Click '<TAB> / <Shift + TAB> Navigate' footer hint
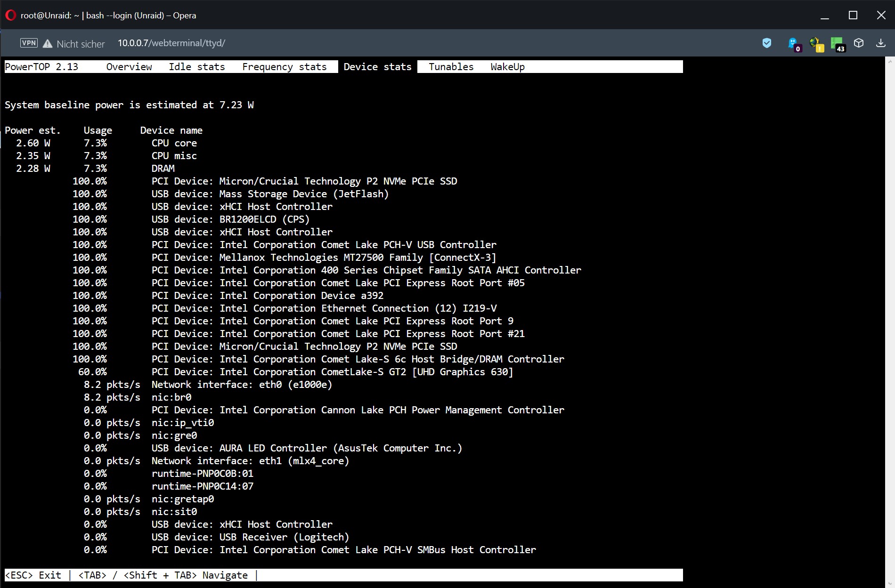Viewport: 895px width, 588px height. pyautogui.click(x=163, y=575)
